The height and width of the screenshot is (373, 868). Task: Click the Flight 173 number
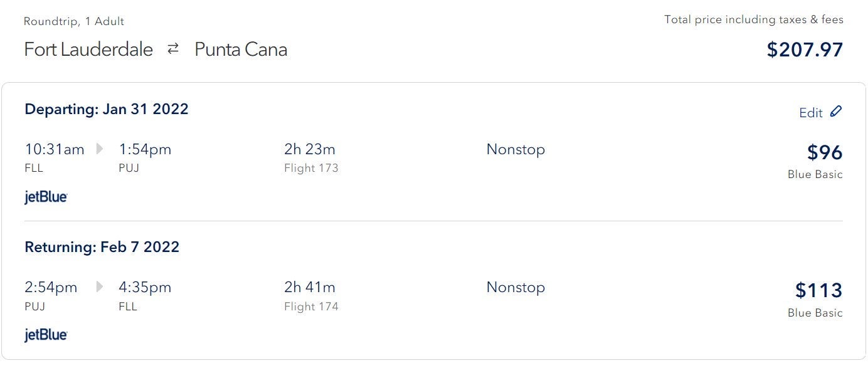tap(311, 168)
